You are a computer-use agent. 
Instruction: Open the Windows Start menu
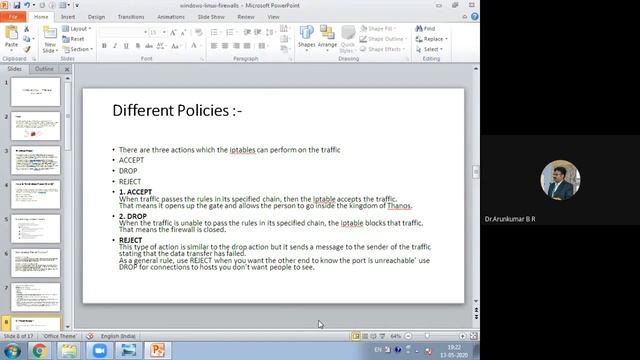coord(12,351)
